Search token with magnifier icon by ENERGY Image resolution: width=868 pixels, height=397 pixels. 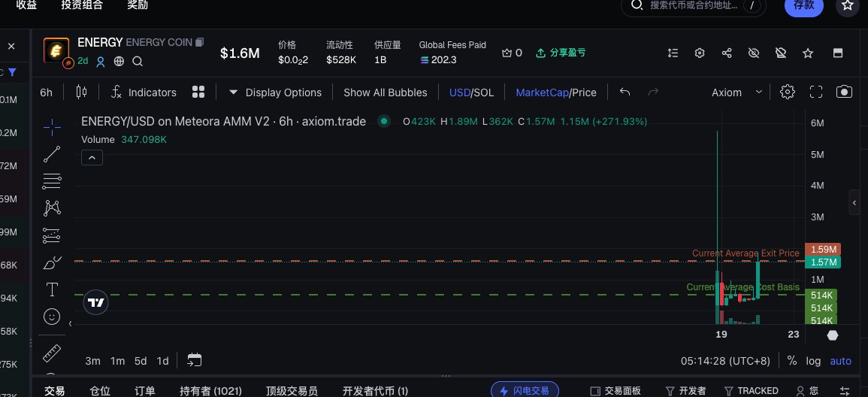click(138, 62)
